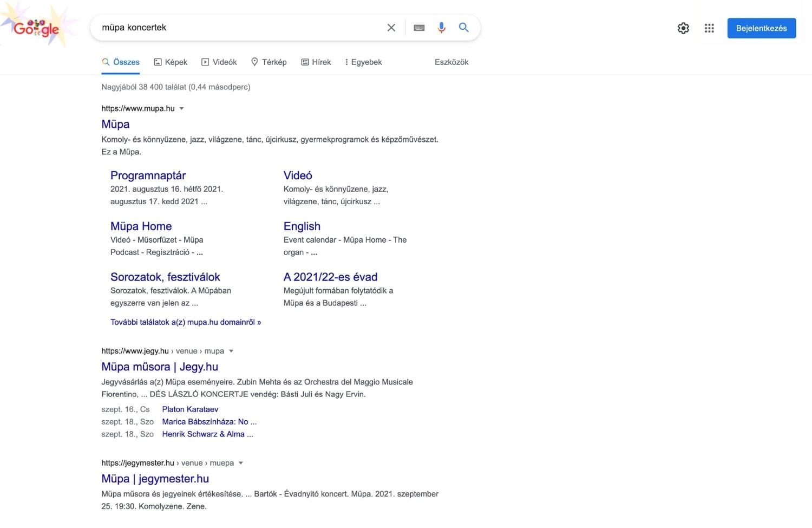Expand the Egyebek menu
Viewport: 812px width, 528px height.
(x=363, y=62)
